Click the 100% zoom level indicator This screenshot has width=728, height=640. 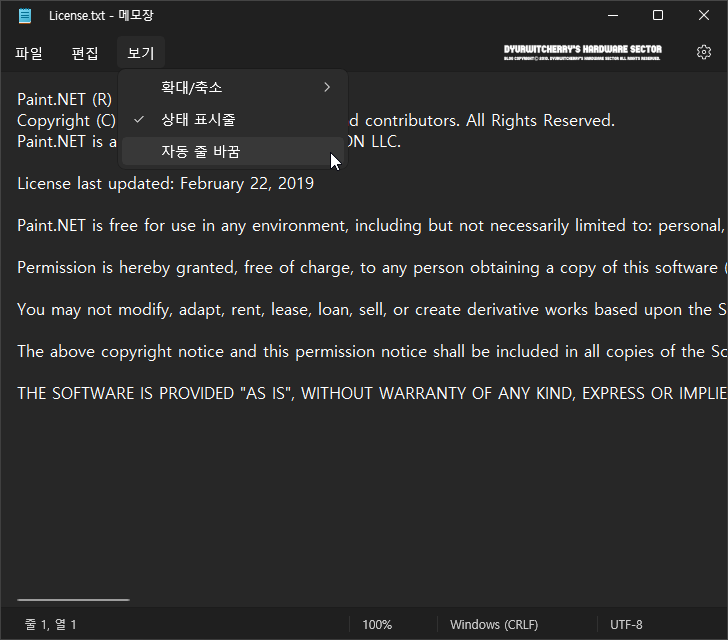click(x=377, y=625)
